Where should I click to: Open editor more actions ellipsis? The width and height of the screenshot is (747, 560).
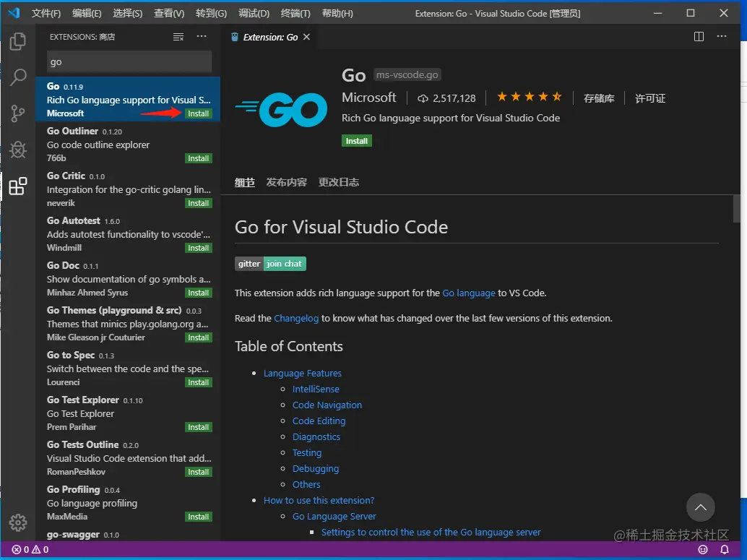coord(722,36)
